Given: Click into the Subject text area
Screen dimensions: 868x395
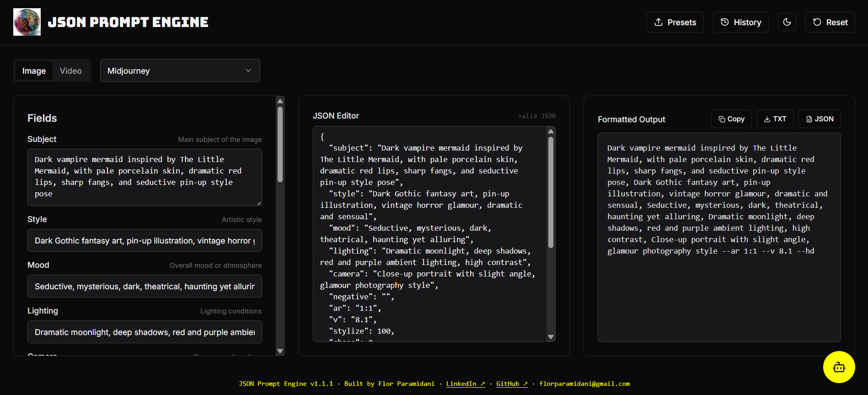Looking at the screenshot, I should (145, 177).
